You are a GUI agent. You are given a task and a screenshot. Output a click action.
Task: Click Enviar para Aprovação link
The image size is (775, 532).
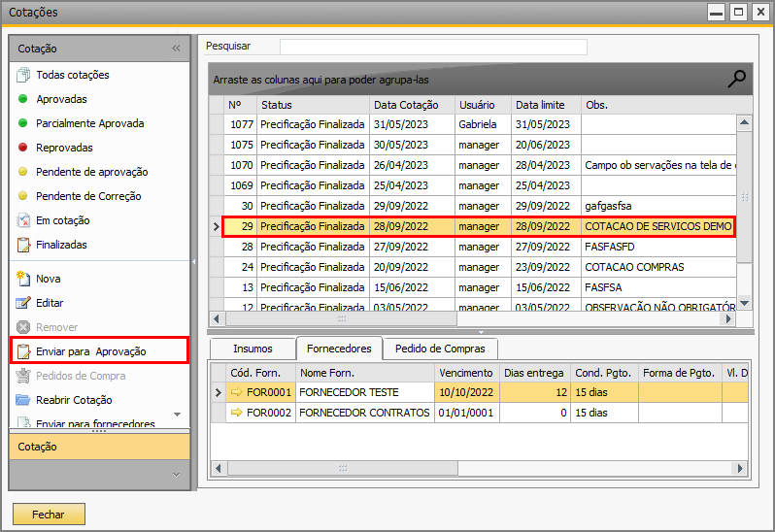(x=91, y=351)
